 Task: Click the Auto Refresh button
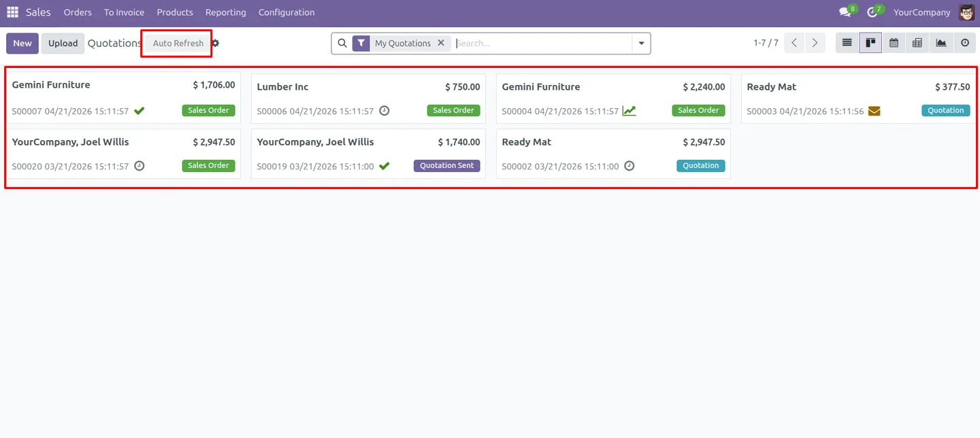pyautogui.click(x=178, y=44)
